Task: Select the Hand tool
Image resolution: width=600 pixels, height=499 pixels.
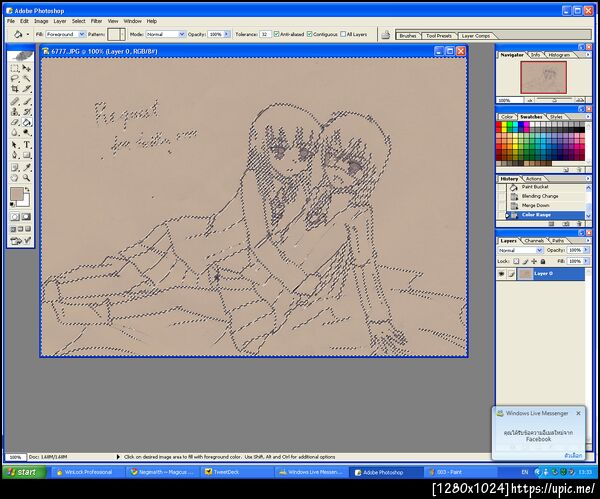Action: [15, 178]
